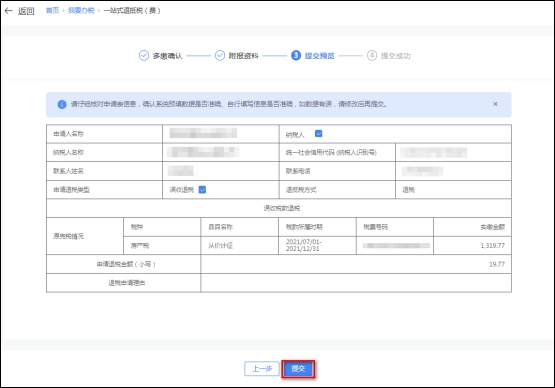Click the 联系人姓名 label cell
The width and height of the screenshot is (555, 388).
104,171
